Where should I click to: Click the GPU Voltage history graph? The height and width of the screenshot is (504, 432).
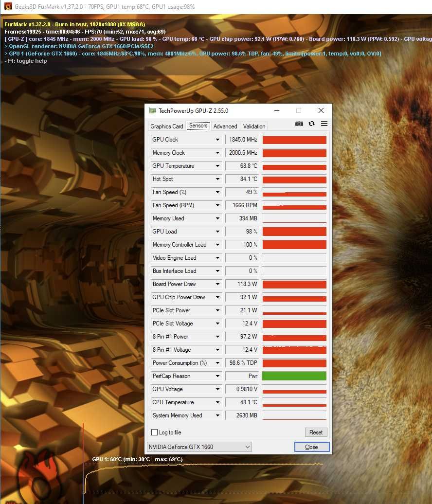tap(294, 389)
